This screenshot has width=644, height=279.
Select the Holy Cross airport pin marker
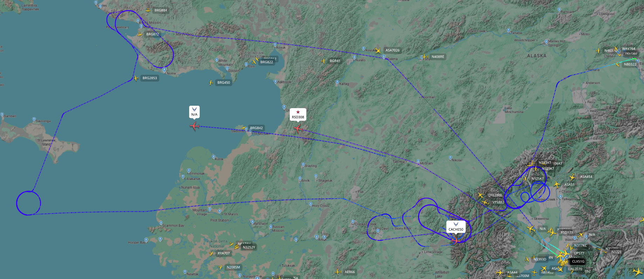click(310, 204)
